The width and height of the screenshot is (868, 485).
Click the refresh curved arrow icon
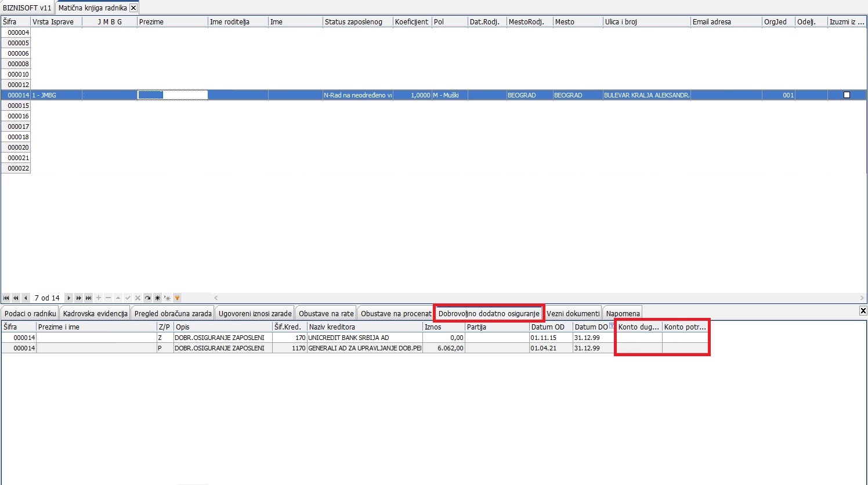click(147, 298)
